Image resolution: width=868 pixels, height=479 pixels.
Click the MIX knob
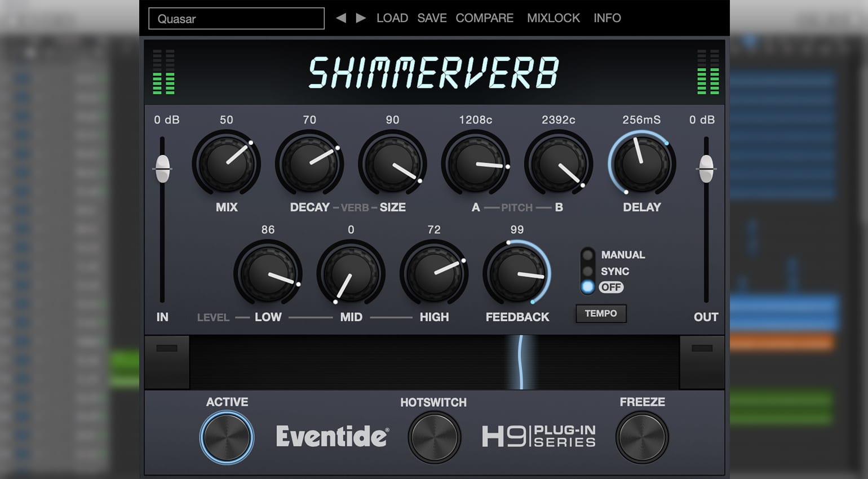[x=227, y=163]
